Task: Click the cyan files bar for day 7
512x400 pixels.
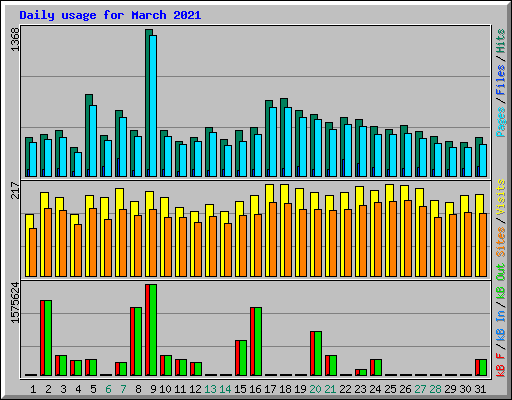Action: [x=123, y=147]
